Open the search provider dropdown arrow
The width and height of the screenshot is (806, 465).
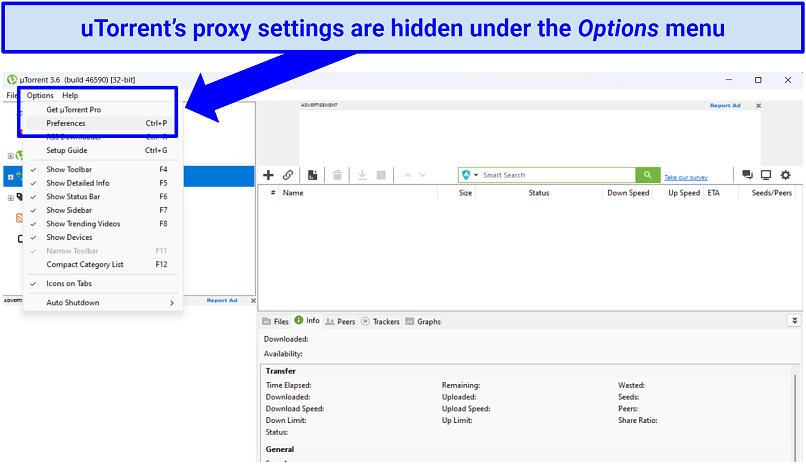coord(476,175)
